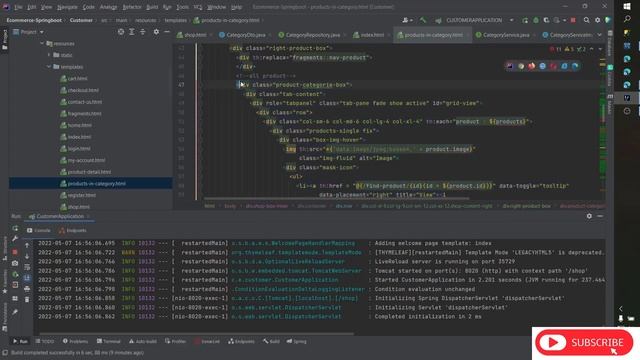Open the VCS menu
Screen dimensions: 640x360
point(198,7)
